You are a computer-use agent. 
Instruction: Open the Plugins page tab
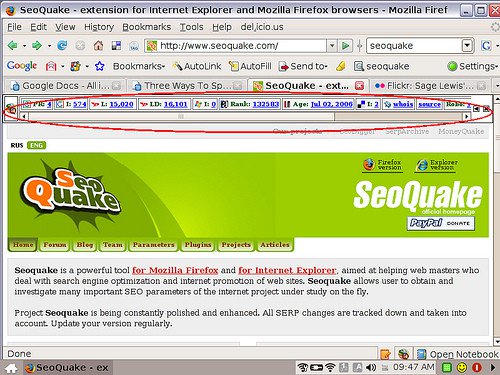(198, 245)
